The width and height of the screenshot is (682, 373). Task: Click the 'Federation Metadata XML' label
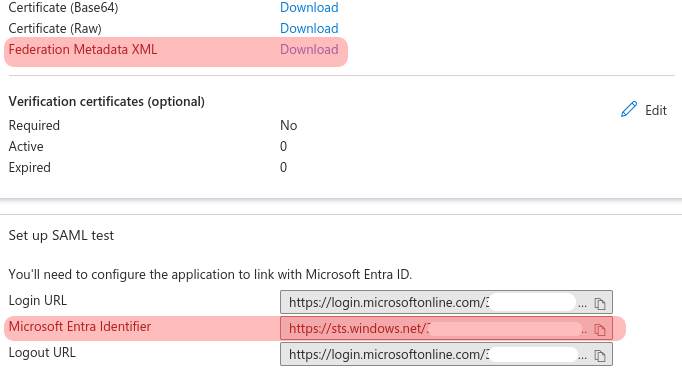pyautogui.click(x=83, y=49)
